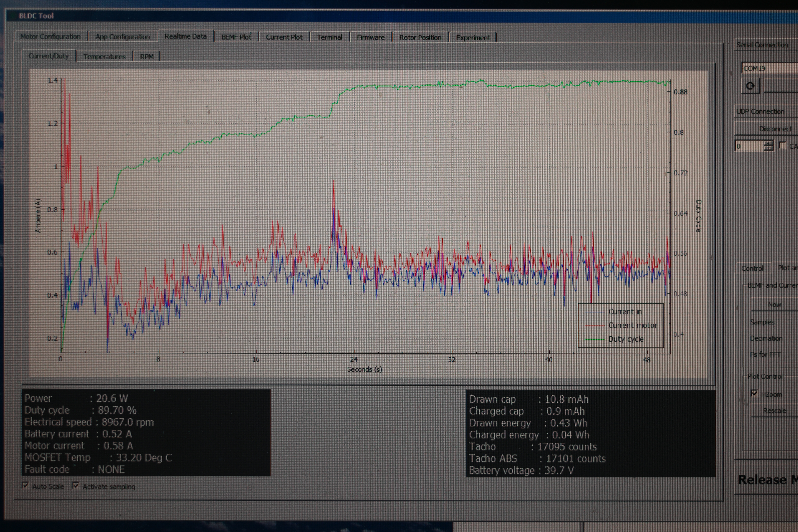798x532 pixels.
Task: Switch to App Configuration tab
Action: (123, 37)
